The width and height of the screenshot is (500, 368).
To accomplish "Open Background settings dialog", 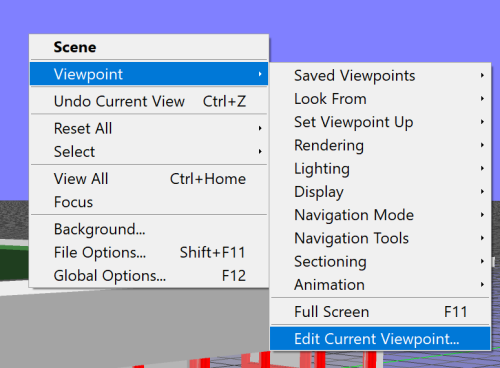I will click(x=149, y=229).
